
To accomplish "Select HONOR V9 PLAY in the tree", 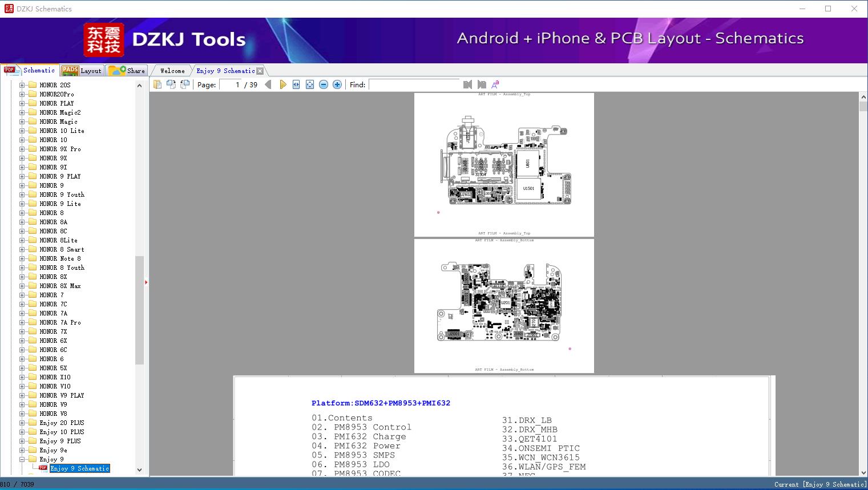I will coord(62,395).
